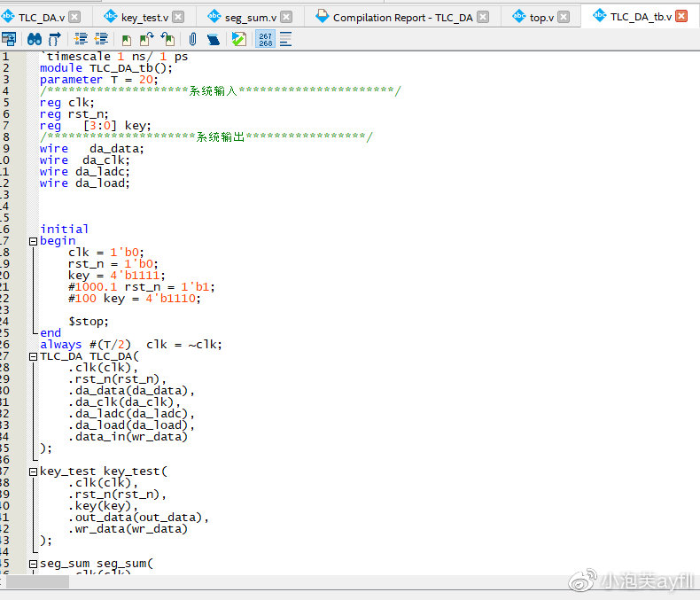The height and width of the screenshot is (600, 700).
Task: Jump to previous bookmark icon
Action: pos(167,39)
